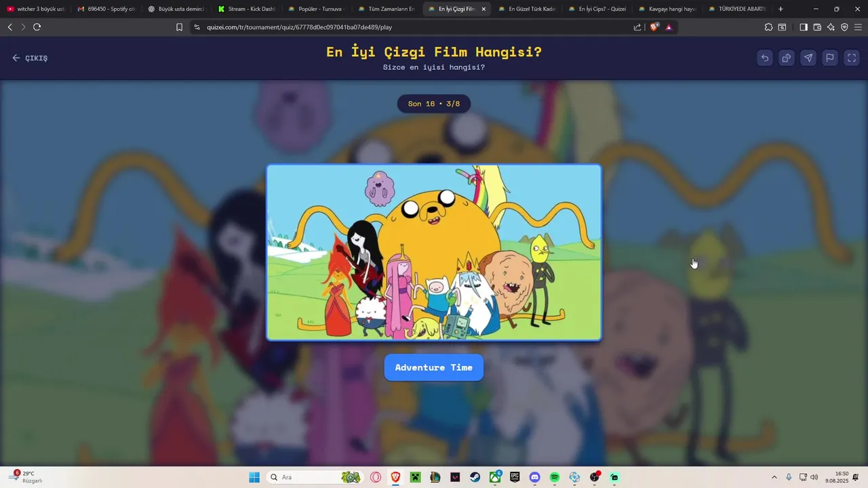The image size is (868, 488).
Task: Click the share page icon in address bar
Action: tap(637, 27)
